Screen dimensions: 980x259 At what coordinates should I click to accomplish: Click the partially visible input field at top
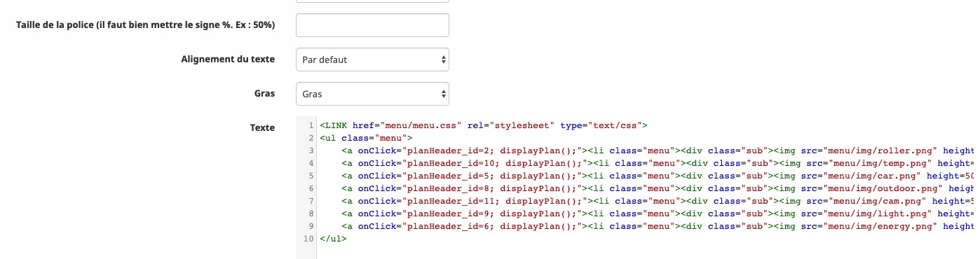[372, 1]
